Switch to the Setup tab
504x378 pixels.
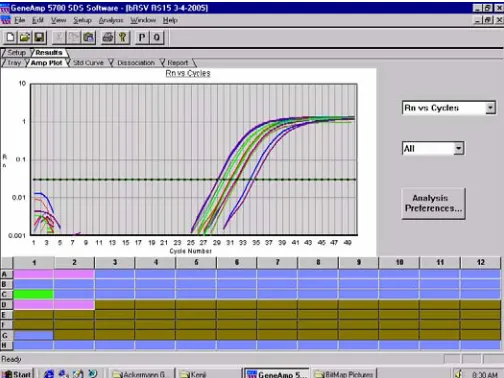point(16,53)
